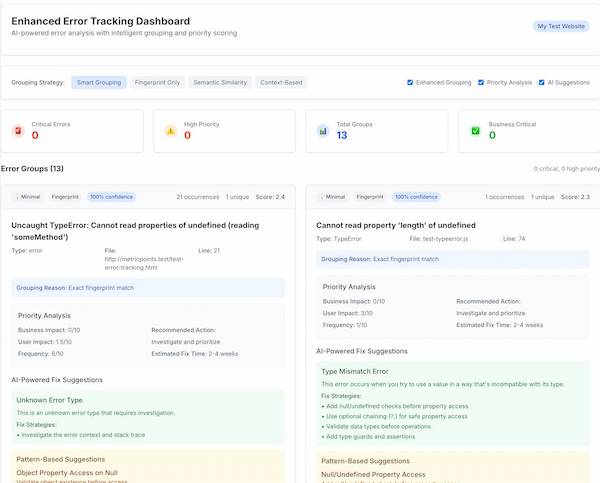The height and width of the screenshot is (483, 600).
Task: Click 'Validate data types before operations' strategy
Action: pos(378,426)
